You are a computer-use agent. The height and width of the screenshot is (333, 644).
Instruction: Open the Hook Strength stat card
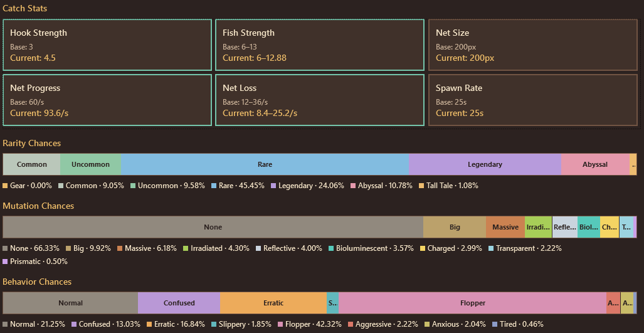[x=107, y=45]
